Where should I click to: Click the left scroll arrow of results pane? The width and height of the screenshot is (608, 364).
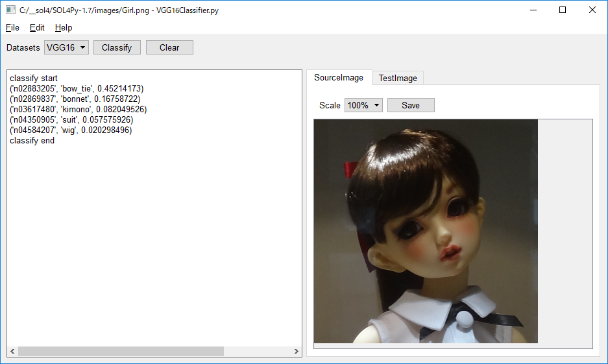point(12,351)
